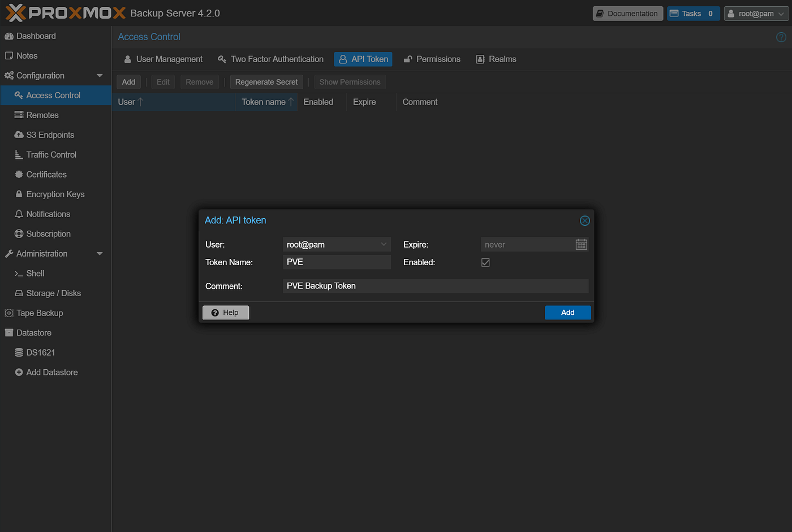Sort by the Expire column header
The height and width of the screenshot is (532, 792).
(x=371, y=102)
